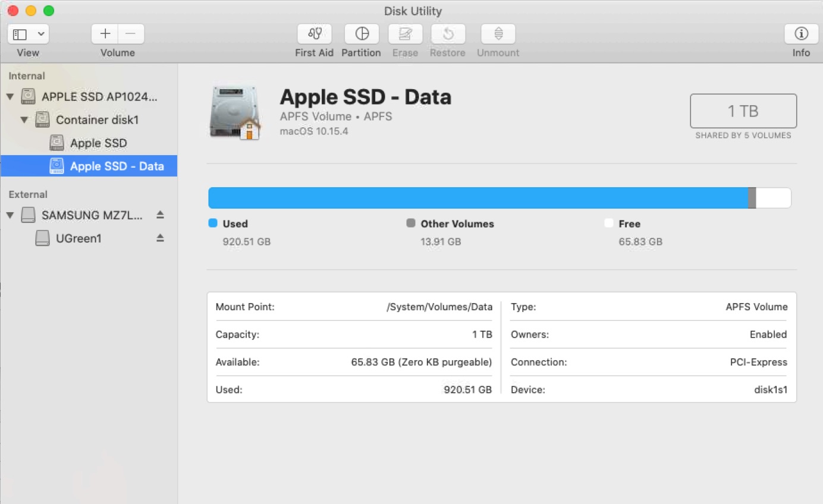Click the APPLE SSD AP1024 drive icon
823x504 pixels.
[28, 96]
